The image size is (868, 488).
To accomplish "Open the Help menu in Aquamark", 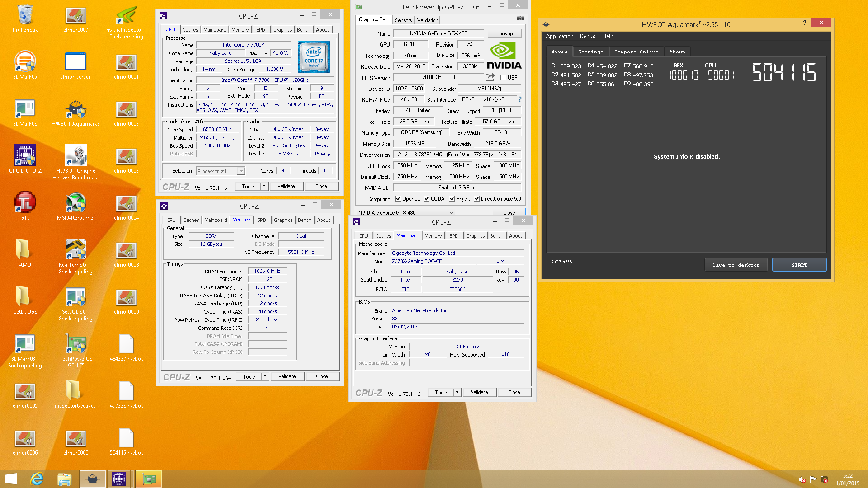I will (608, 36).
